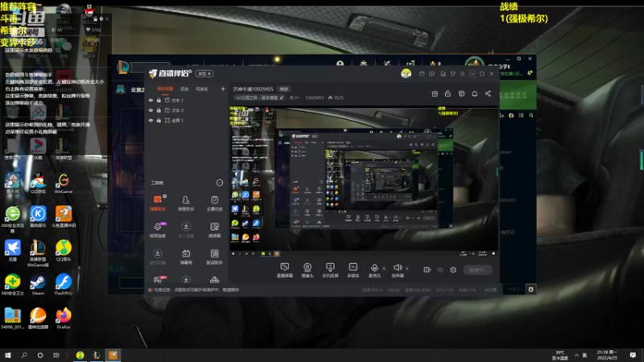Screen dimensions: 644x362
Task: Open Windows Start menu
Action: click(x=8, y=355)
